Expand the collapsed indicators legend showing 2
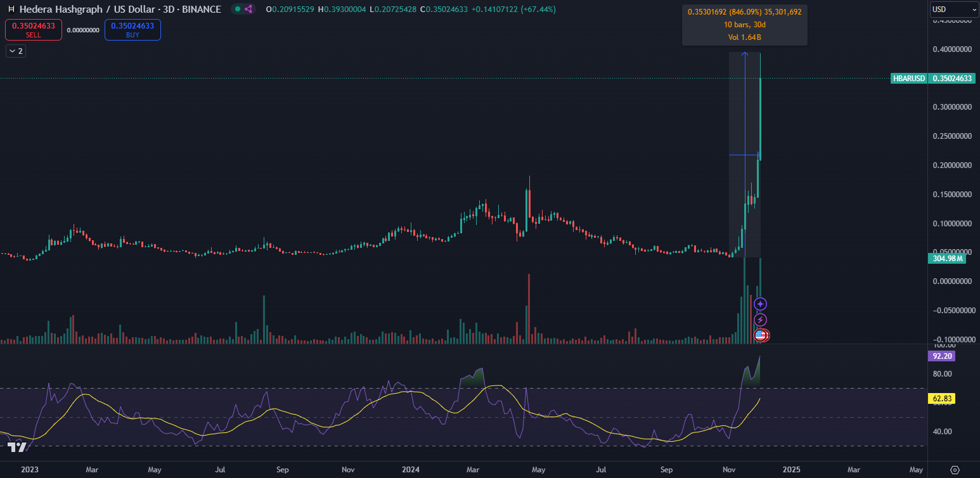 (x=15, y=51)
